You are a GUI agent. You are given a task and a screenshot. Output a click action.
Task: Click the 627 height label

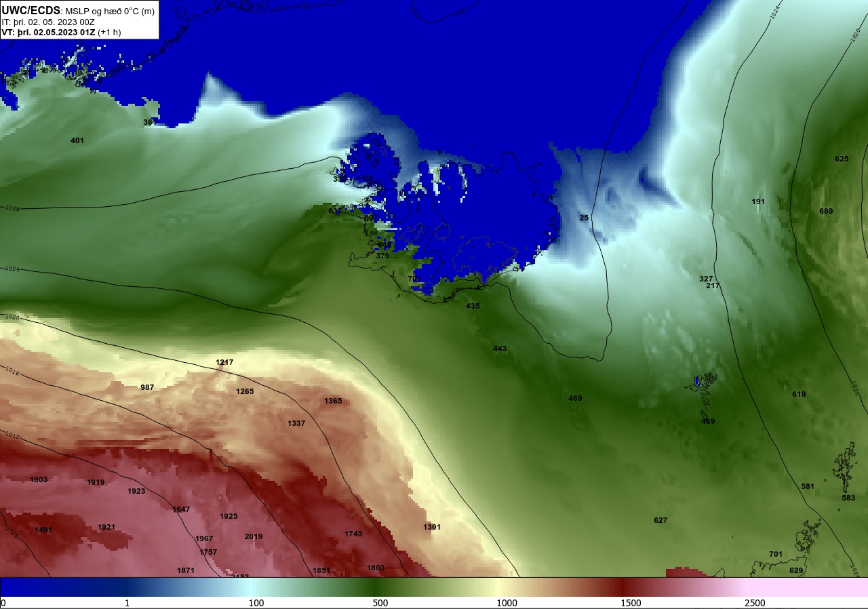tap(660, 520)
